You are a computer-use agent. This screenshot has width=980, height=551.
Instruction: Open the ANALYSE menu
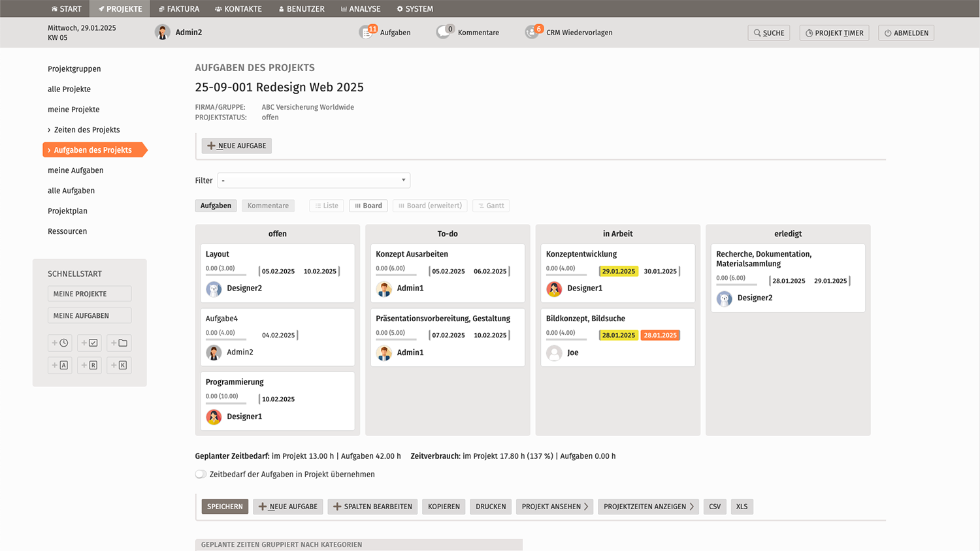click(x=361, y=8)
